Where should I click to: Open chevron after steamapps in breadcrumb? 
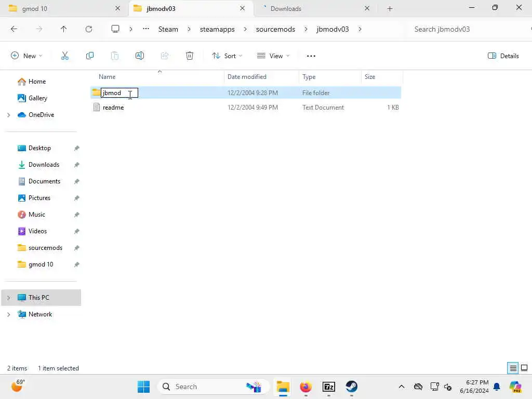click(245, 29)
